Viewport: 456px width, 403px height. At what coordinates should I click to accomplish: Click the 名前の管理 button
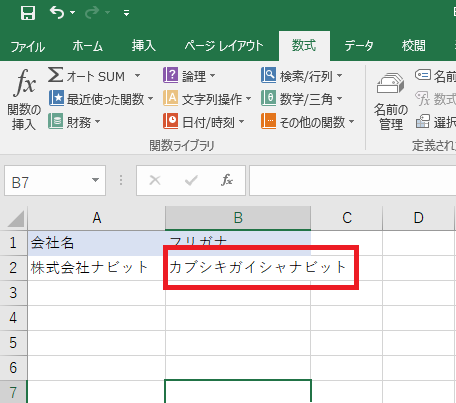390,102
